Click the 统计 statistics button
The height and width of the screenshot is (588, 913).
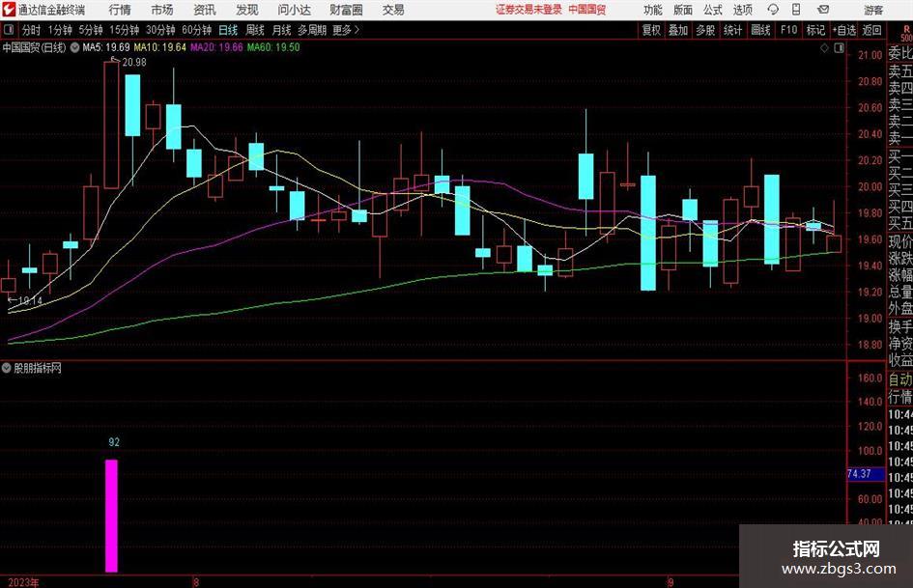tap(732, 30)
